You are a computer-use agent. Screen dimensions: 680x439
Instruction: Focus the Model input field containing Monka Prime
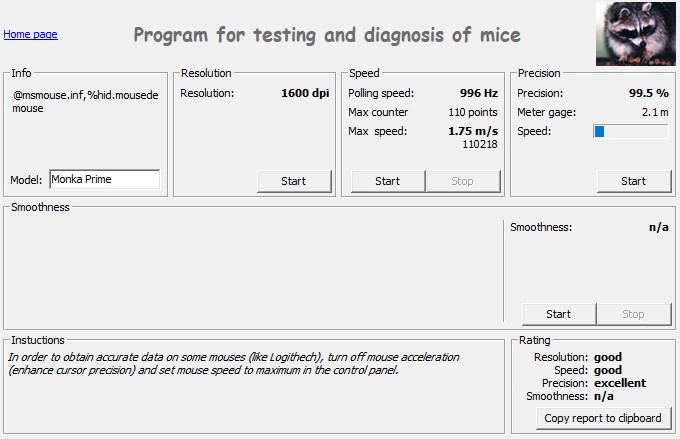(105, 179)
